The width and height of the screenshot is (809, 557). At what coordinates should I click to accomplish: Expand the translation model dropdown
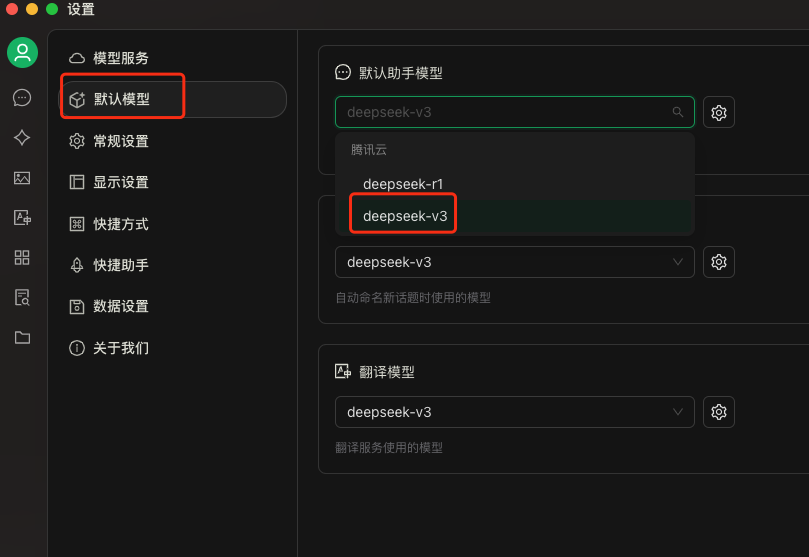514,412
